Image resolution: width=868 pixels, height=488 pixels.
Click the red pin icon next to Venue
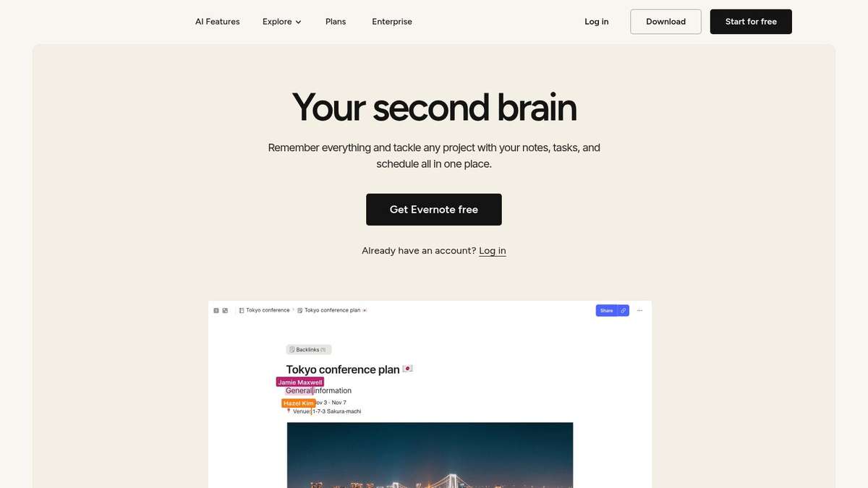pos(289,411)
